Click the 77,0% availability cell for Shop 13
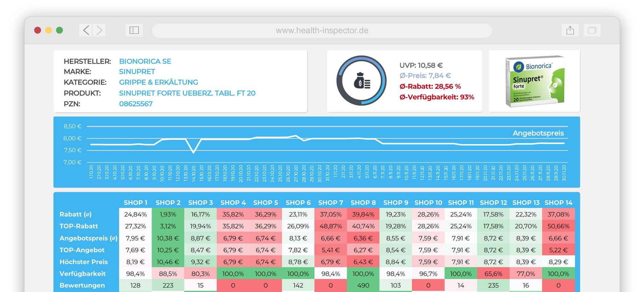 [526, 274]
